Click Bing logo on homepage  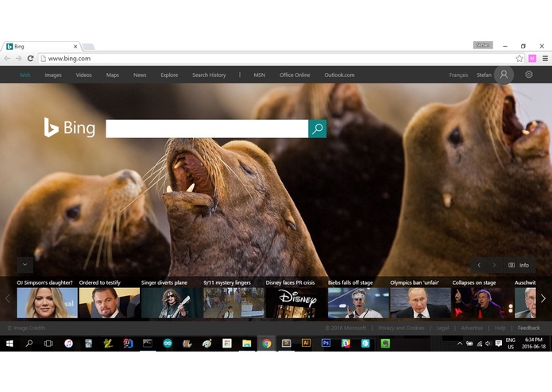click(x=69, y=128)
